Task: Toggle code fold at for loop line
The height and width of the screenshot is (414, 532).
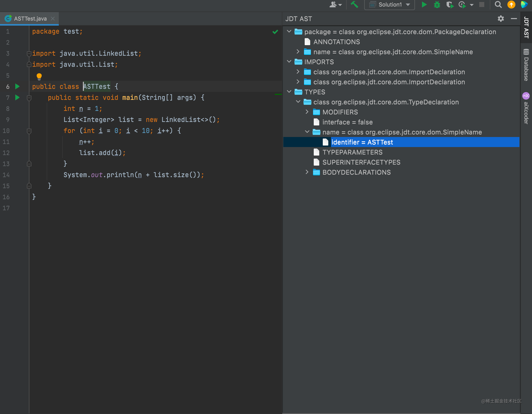Action: pyautogui.click(x=29, y=131)
